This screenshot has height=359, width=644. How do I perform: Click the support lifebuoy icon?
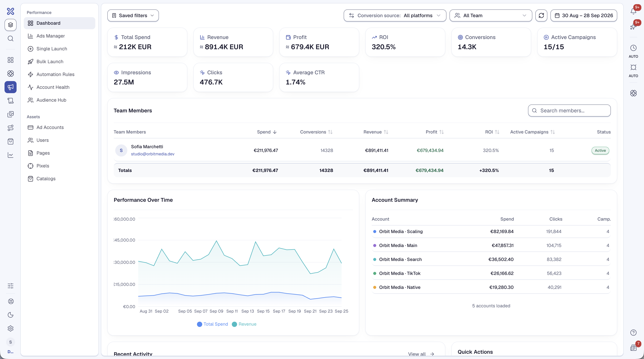coord(11,301)
